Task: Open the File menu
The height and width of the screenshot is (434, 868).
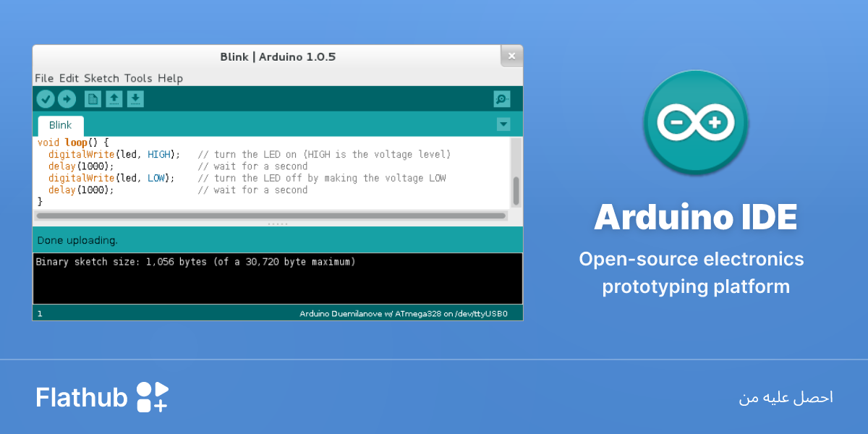Action: [44, 78]
